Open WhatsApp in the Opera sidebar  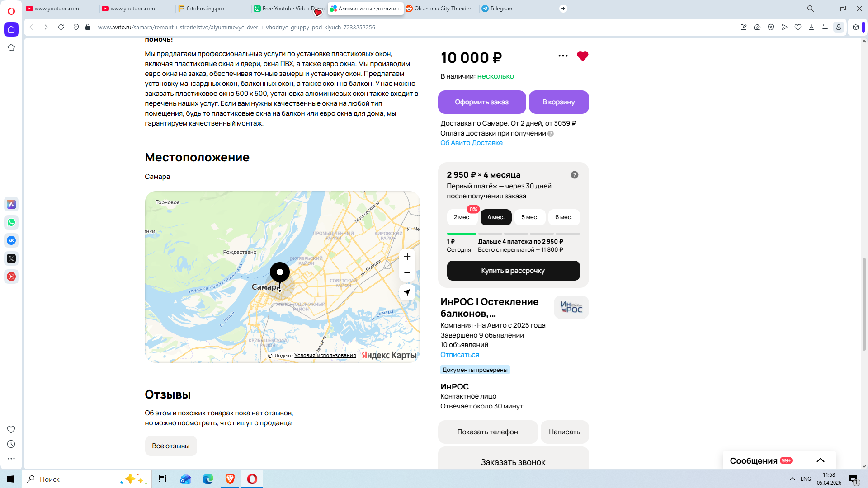(x=11, y=222)
